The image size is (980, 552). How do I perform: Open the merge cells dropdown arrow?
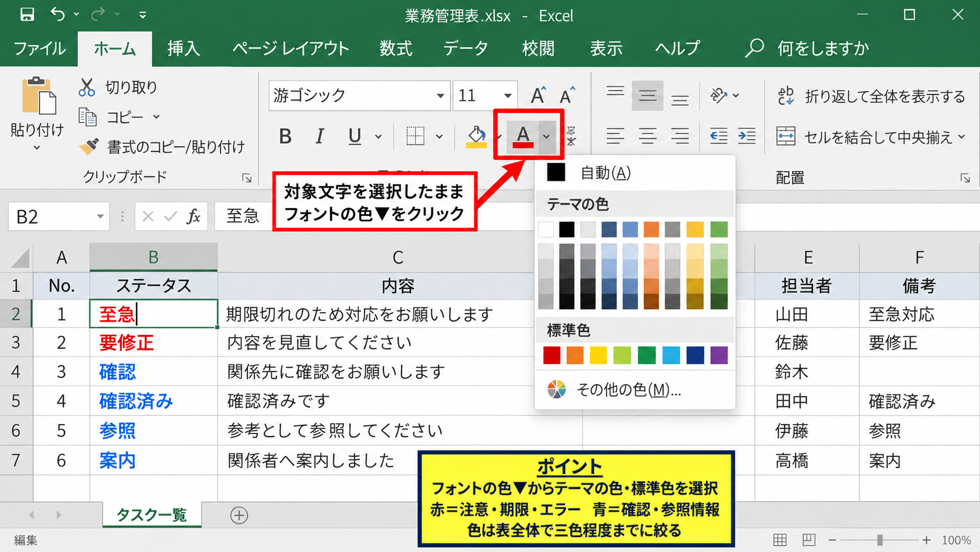(x=961, y=137)
